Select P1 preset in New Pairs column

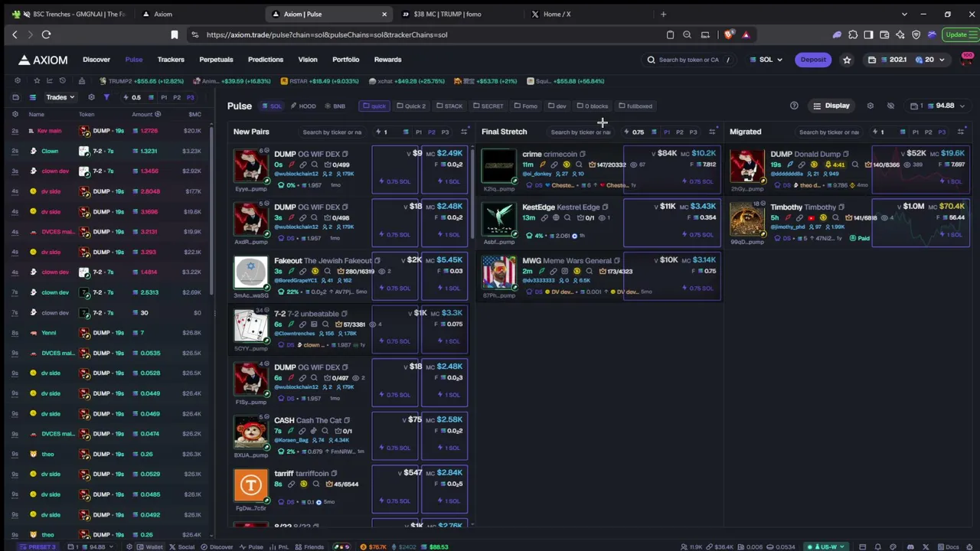418,132
